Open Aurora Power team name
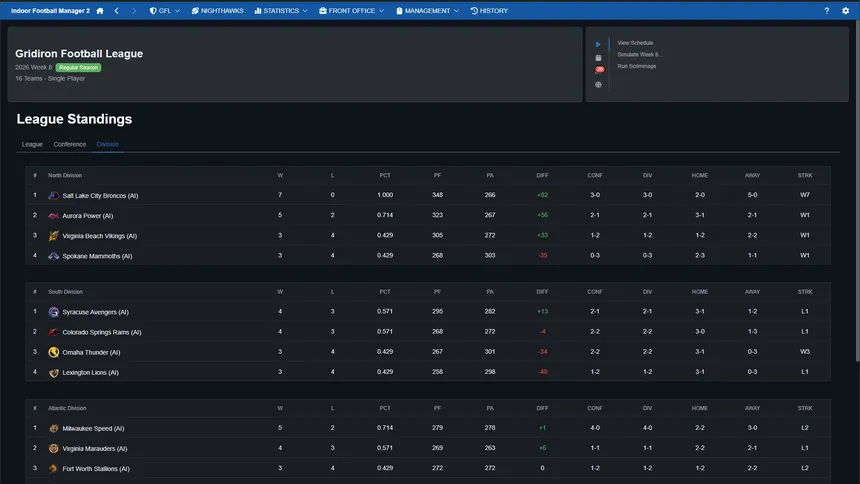Image resolution: width=860 pixels, height=484 pixels. click(88, 216)
